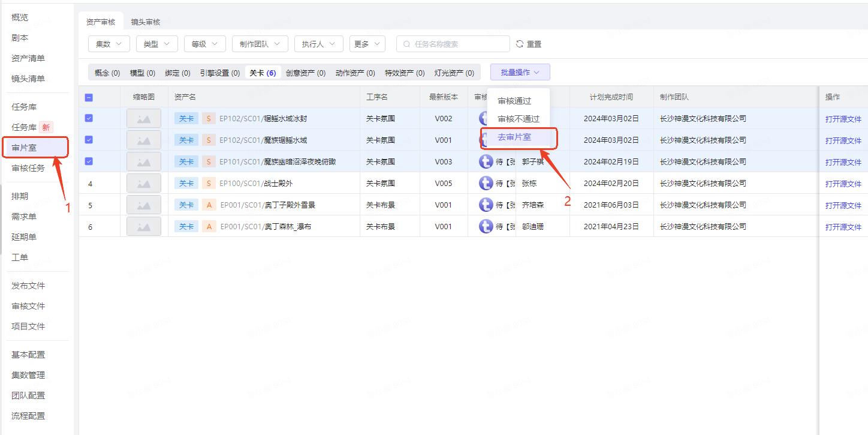Open source file for the 战士殿外 row
The width and height of the screenshot is (868, 435).
[x=843, y=184]
